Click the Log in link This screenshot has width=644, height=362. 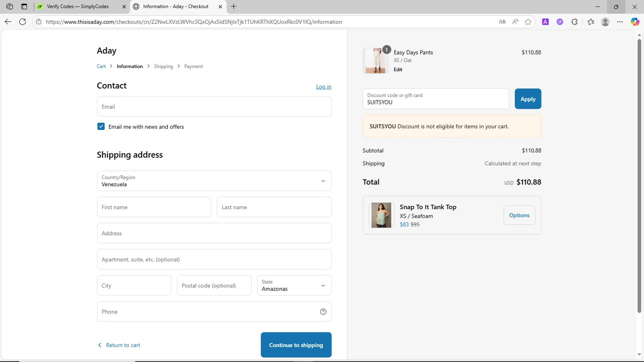pos(324,87)
